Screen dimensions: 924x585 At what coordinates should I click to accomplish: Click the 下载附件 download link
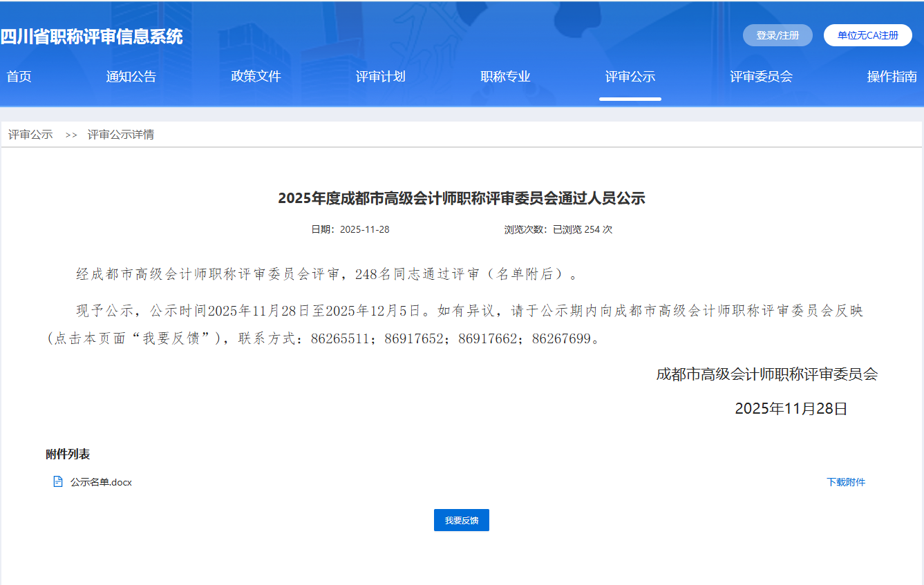[845, 482]
